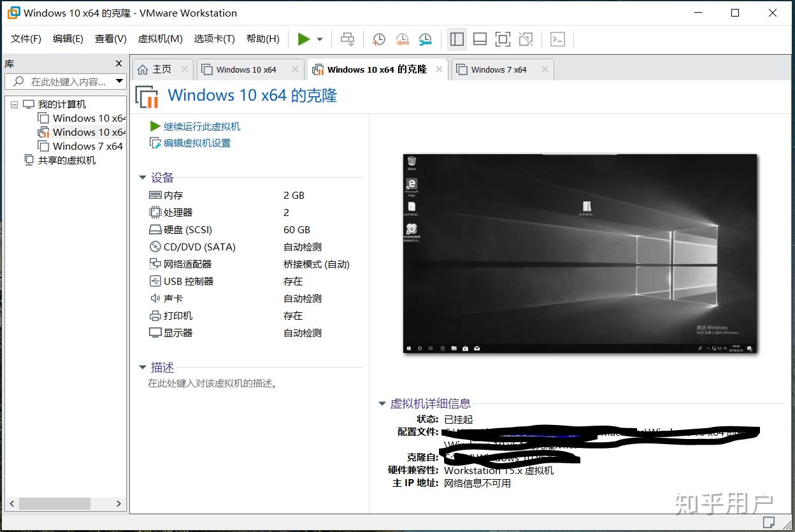The image size is (795, 532).
Task: Click the 桥接模式 (自动) network value
Action: [317, 264]
